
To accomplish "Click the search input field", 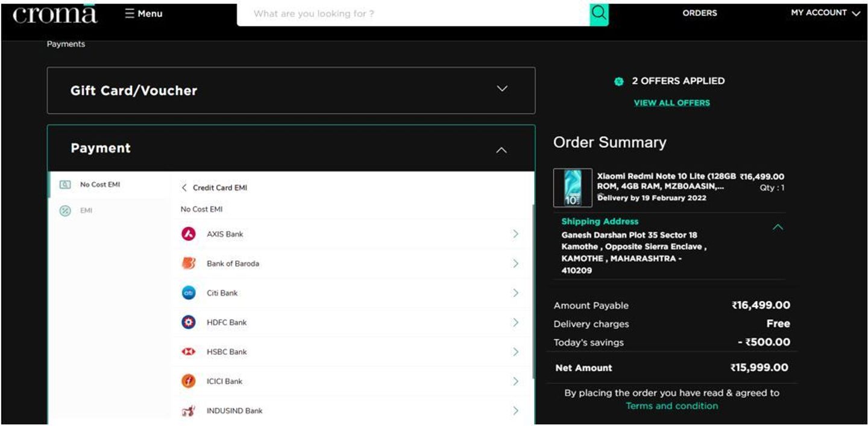I will pyautogui.click(x=413, y=13).
